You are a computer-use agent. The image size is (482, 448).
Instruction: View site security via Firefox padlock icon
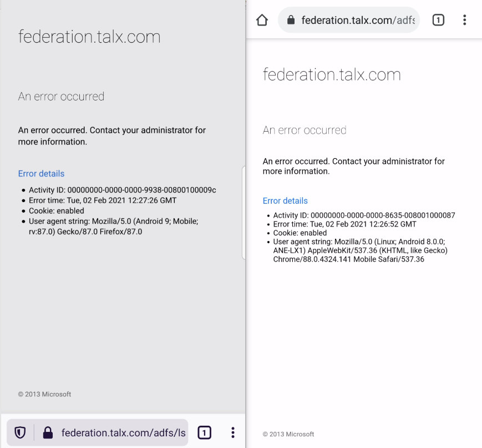tap(47, 432)
